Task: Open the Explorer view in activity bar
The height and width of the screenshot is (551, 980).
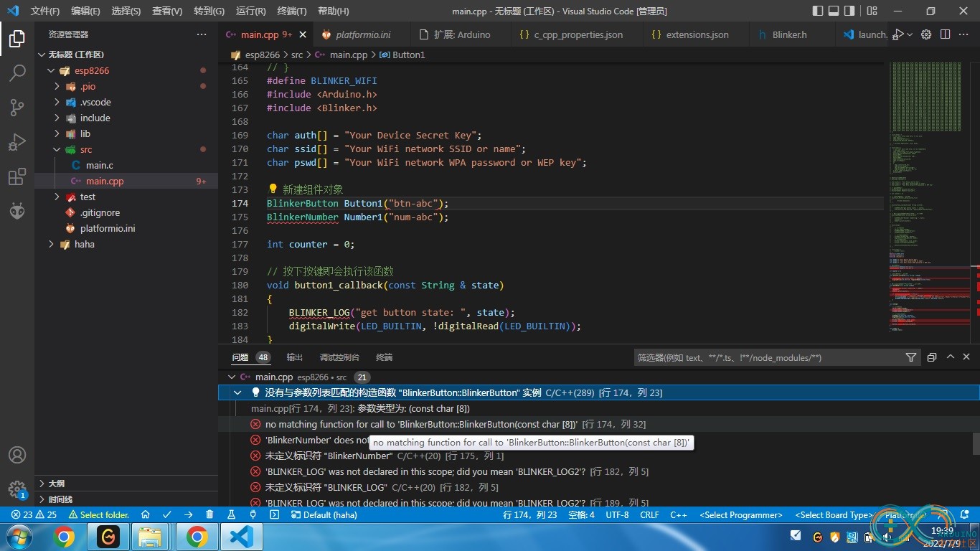Action: click(17, 39)
